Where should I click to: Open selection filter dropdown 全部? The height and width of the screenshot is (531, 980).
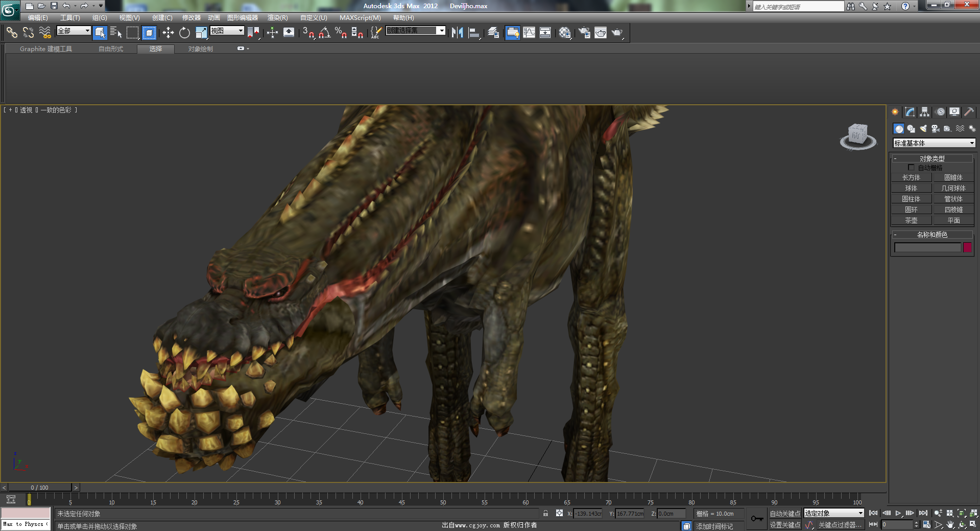[x=74, y=31]
